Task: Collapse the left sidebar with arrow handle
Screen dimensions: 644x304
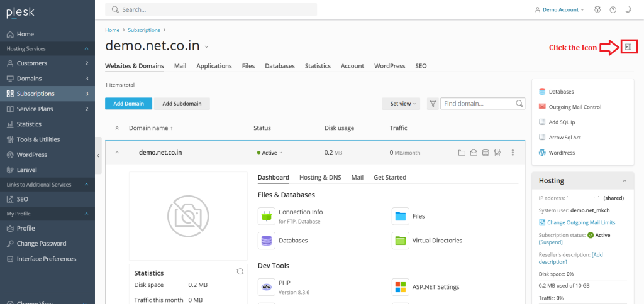Action: 98,156
